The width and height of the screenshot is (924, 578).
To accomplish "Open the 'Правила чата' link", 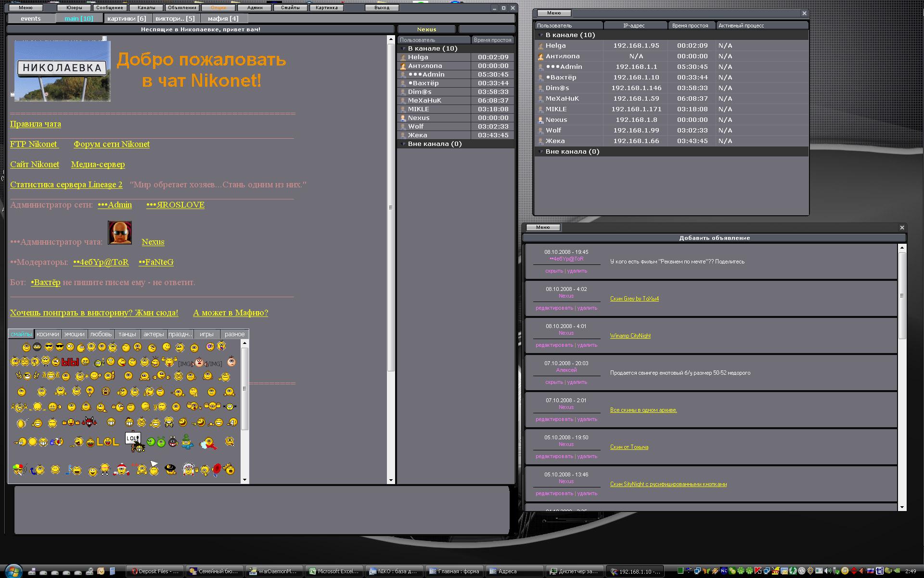I will click(36, 124).
